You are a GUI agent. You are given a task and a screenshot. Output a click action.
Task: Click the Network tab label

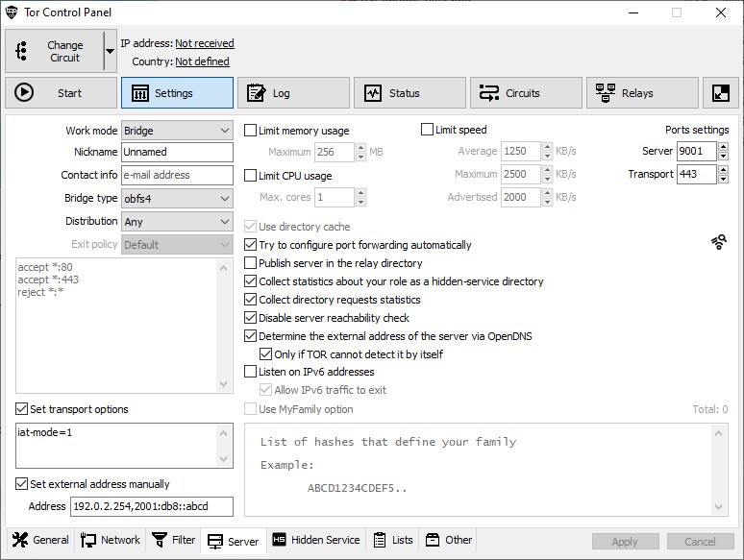pyautogui.click(x=120, y=540)
